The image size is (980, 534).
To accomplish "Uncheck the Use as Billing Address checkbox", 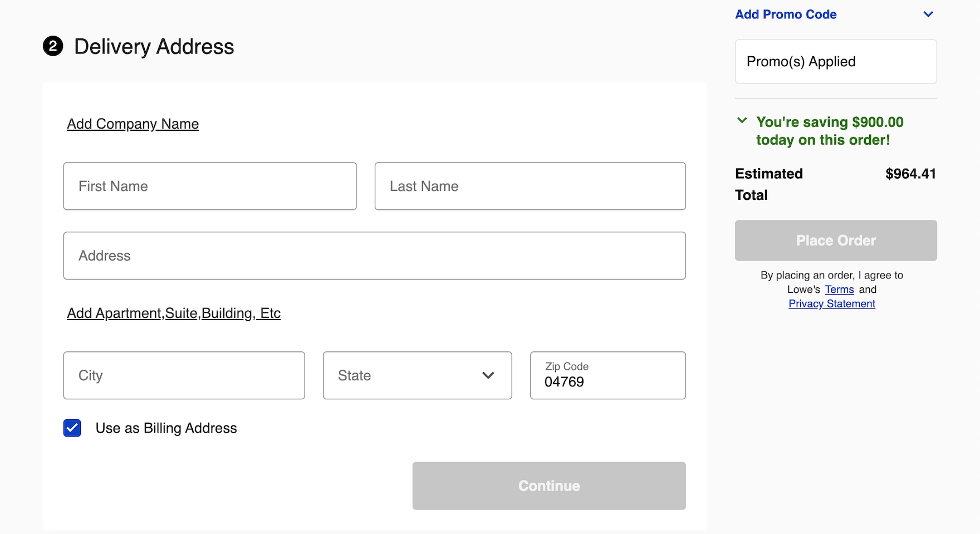I will click(x=72, y=428).
